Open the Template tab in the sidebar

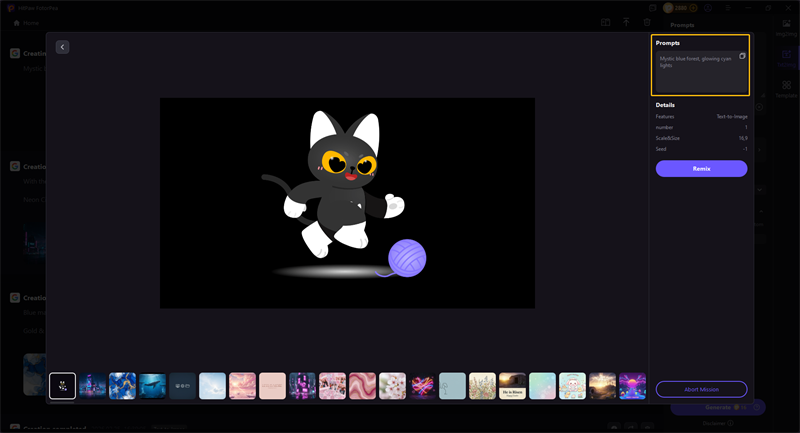click(786, 89)
